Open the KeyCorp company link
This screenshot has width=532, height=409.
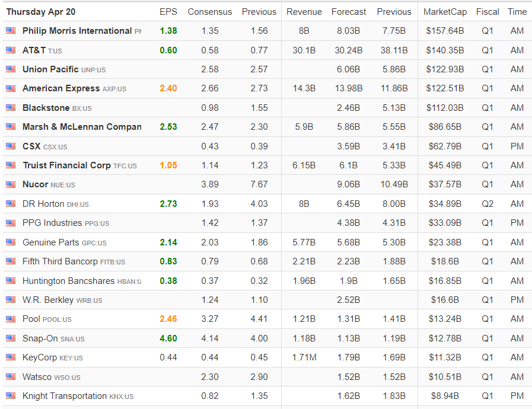[40, 357]
